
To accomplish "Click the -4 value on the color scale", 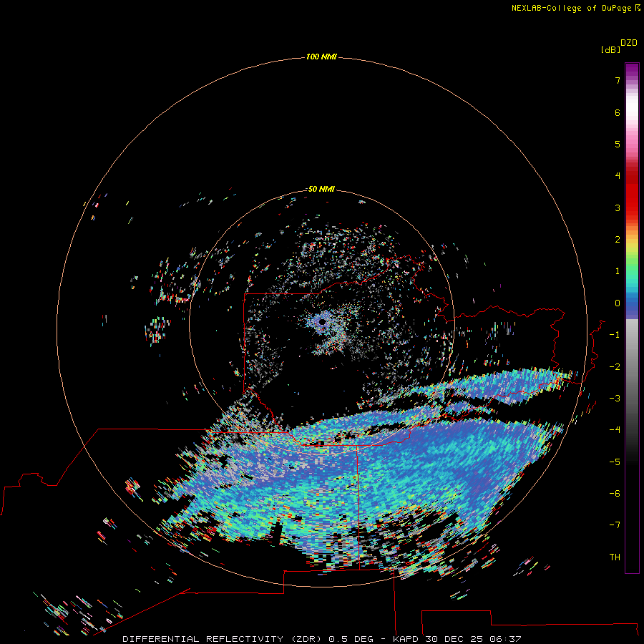I will point(615,430).
